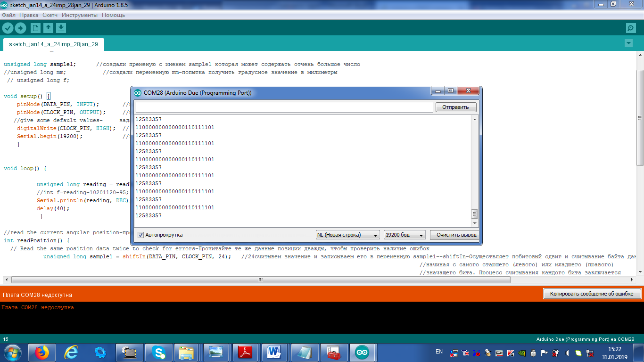644x362 pixels.
Task: Click the void loop() { code line
Action: [x=25, y=168]
